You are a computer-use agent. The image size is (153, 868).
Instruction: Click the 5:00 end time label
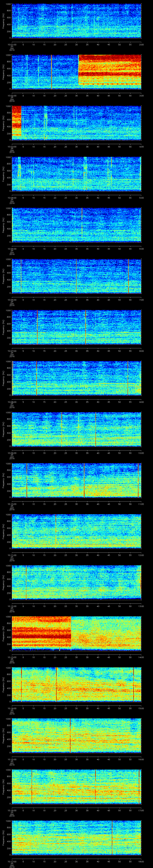click(x=141, y=198)
